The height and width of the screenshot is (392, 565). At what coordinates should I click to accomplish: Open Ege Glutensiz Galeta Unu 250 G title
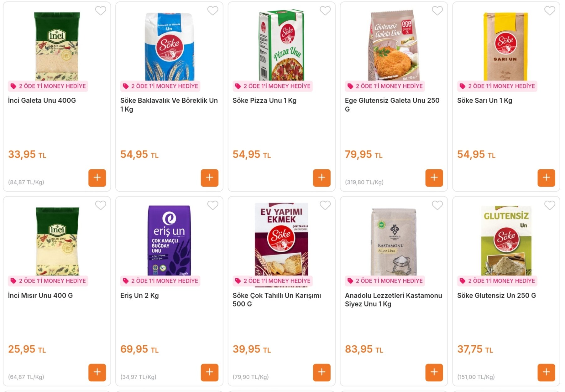pos(392,105)
